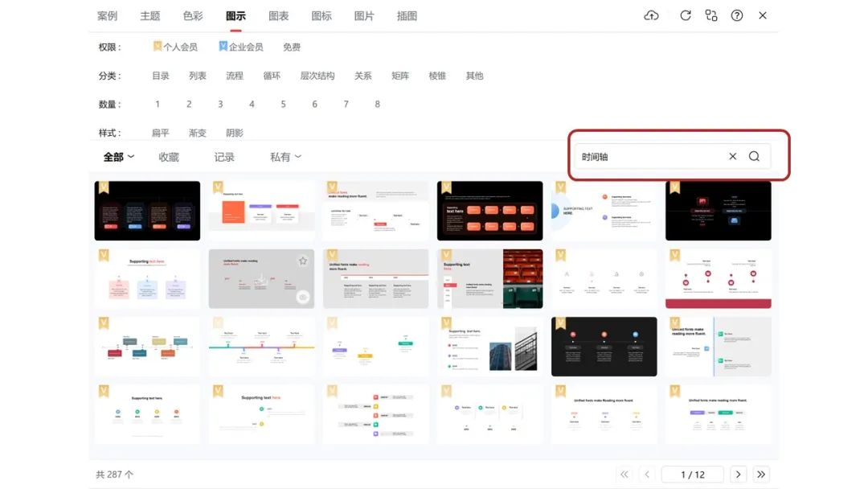Filter by 个人会员 permission

(175, 47)
